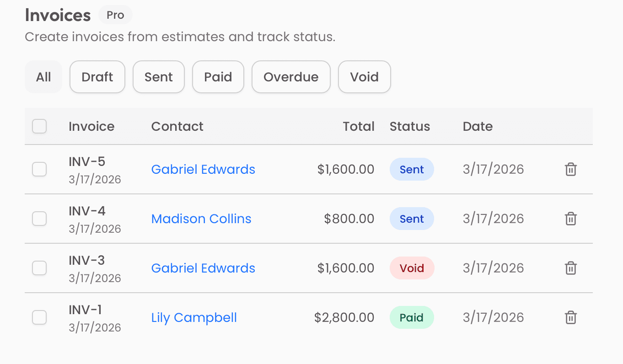Click the Paid status badge on INV-1
The image size is (623, 364).
(x=412, y=317)
